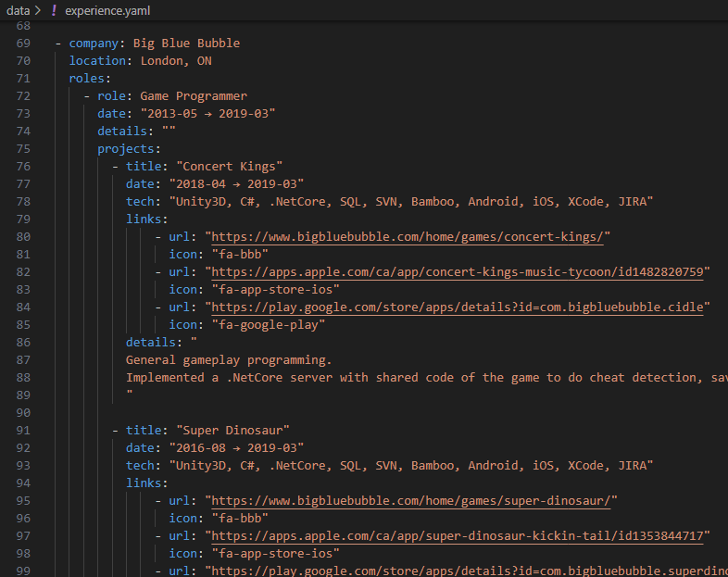Click the date "2018-04 → 2019-03"
728x577 pixels.
[x=236, y=183]
